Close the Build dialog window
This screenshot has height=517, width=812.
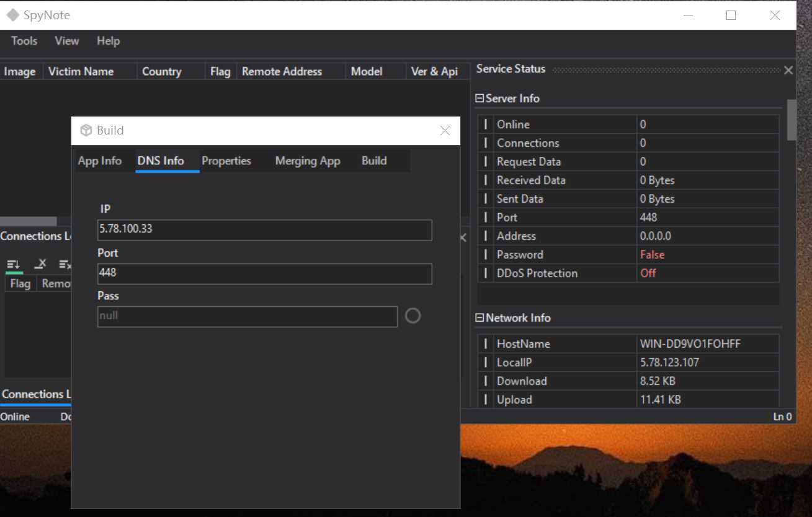(x=445, y=131)
